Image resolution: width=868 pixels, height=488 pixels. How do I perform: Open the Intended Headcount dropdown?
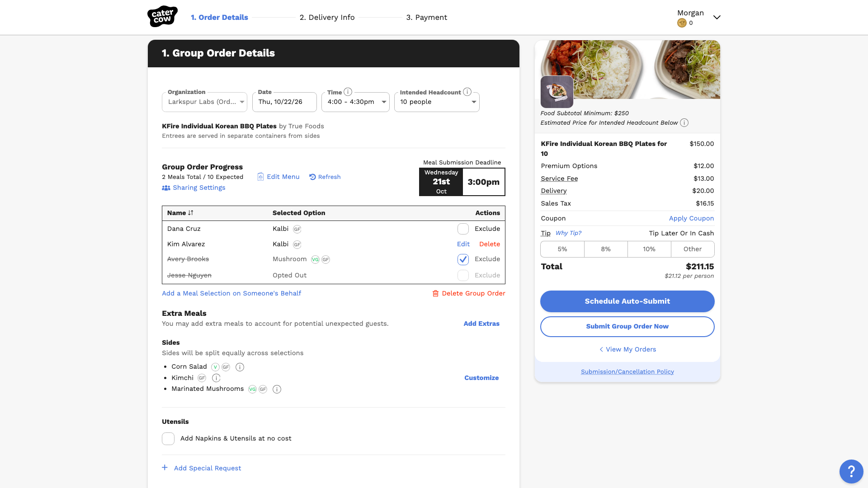[x=437, y=102]
